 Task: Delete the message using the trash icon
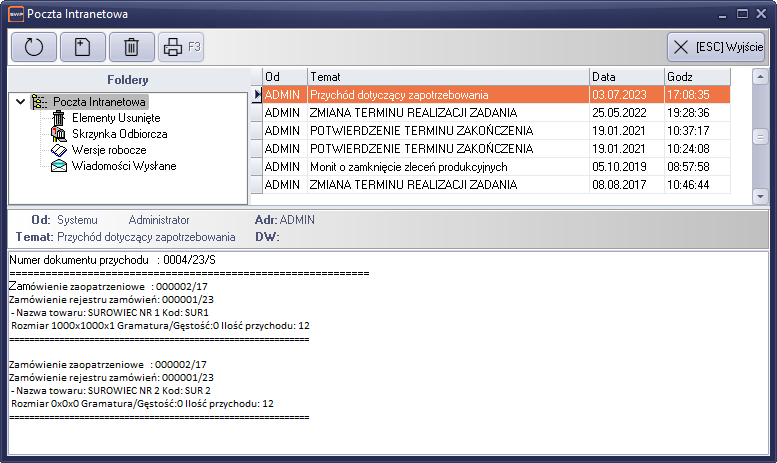pyautogui.click(x=131, y=47)
